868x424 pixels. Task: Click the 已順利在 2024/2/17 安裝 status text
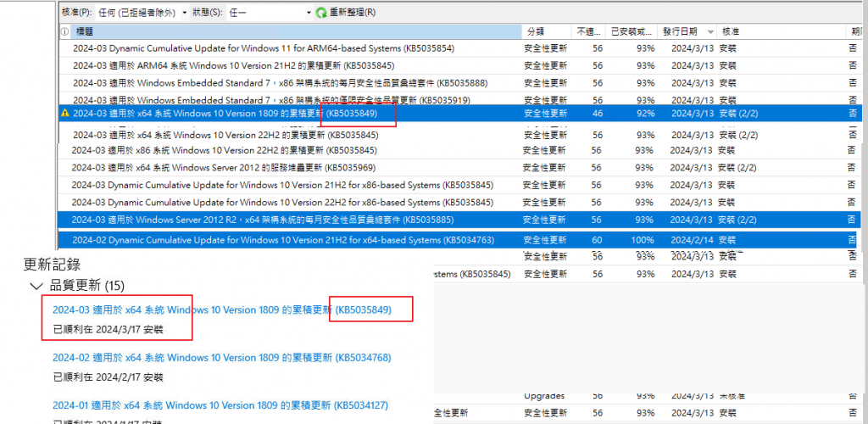[108, 377]
